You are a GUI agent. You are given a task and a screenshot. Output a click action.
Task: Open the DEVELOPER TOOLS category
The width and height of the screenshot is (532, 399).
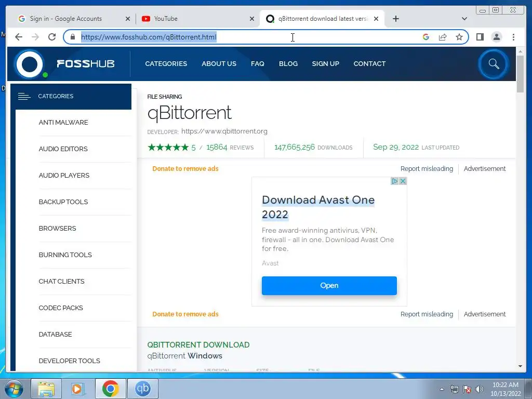click(x=69, y=361)
